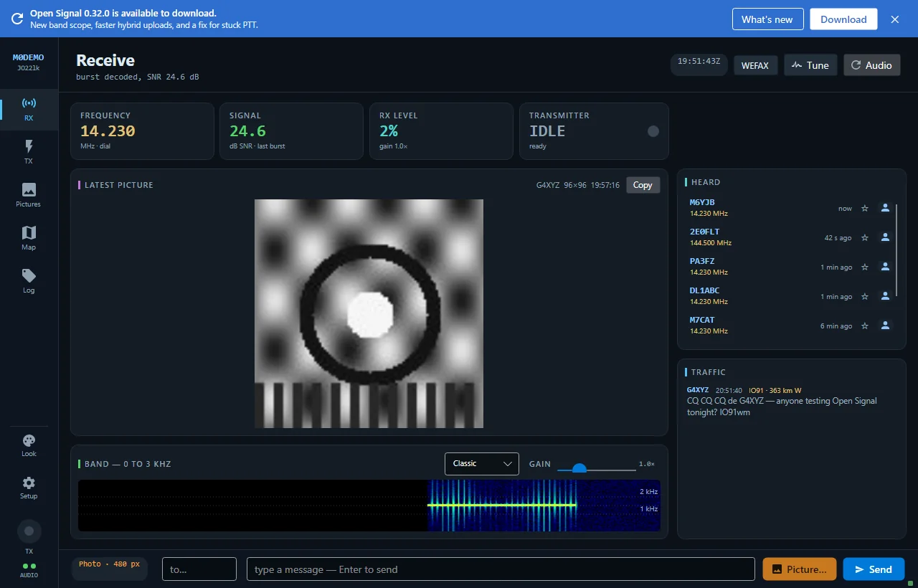Open the Picture… attach button
The image size is (918, 588).
coord(800,569)
